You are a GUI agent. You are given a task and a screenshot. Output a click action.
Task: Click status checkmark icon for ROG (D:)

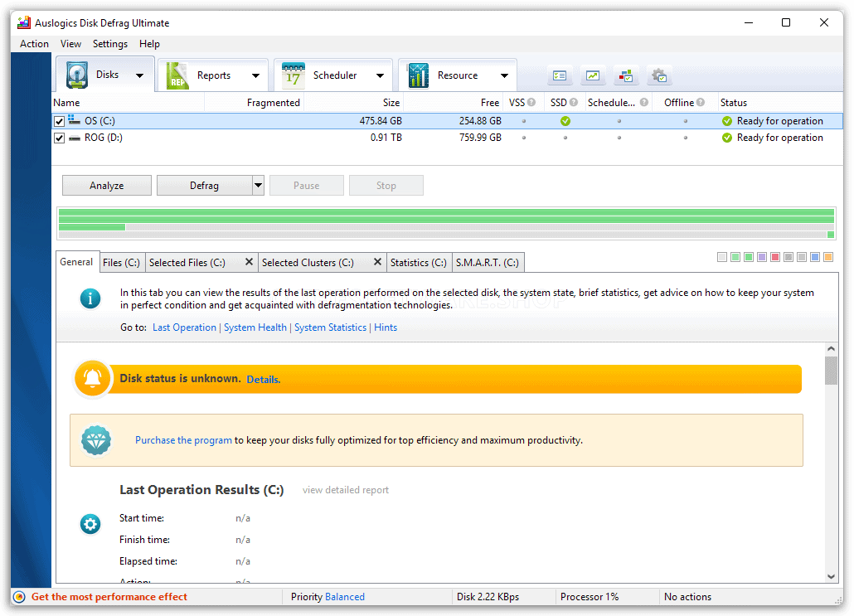726,138
